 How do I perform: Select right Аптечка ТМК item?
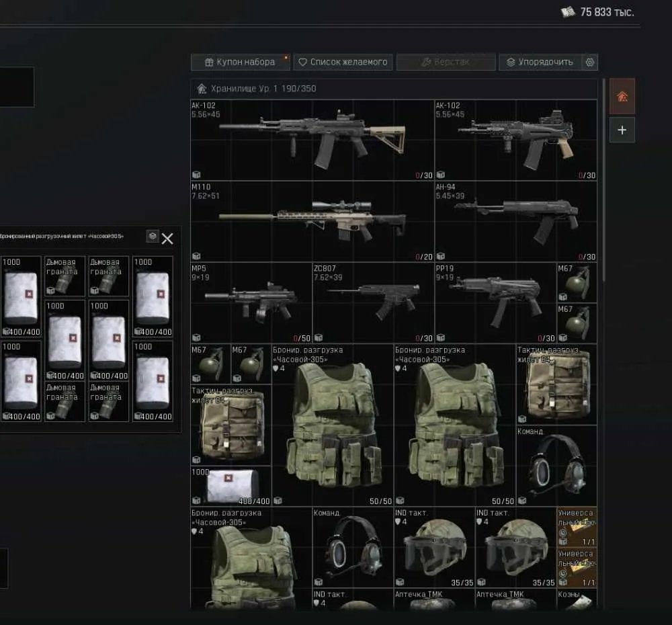pyautogui.click(x=516, y=599)
